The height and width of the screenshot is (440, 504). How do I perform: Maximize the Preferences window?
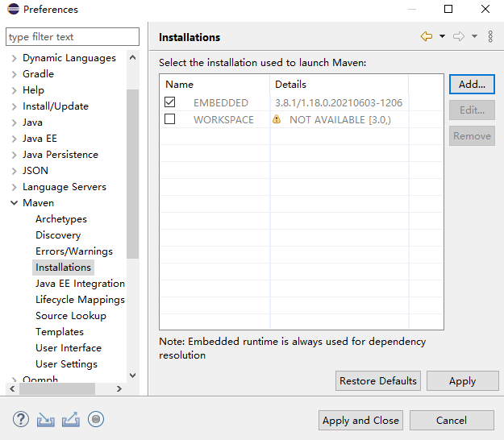[x=448, y=9]
